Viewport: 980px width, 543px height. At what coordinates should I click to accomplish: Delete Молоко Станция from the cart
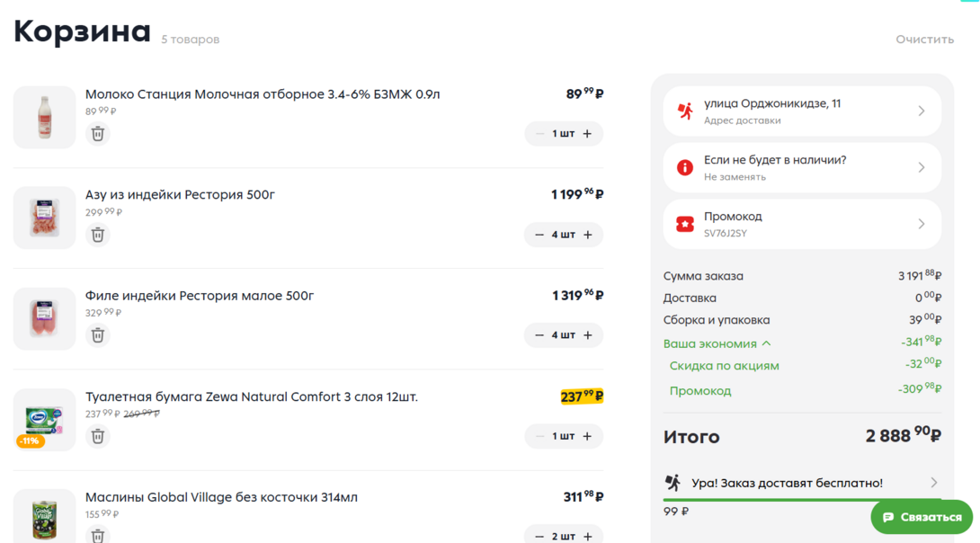pyautogui.click(x=98, y=133)
